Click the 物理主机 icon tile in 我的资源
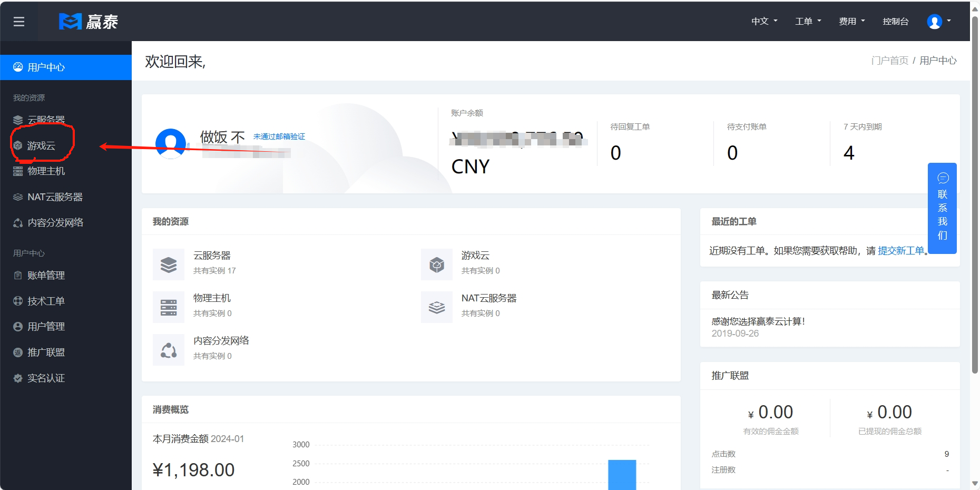The image size is (980, 490). (x=169, y=307)
